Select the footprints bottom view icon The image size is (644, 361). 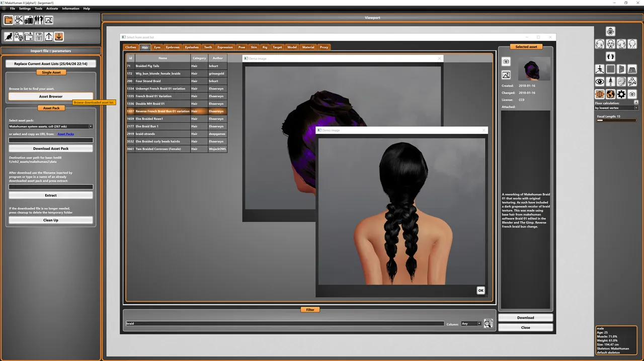tap(610, 56)
